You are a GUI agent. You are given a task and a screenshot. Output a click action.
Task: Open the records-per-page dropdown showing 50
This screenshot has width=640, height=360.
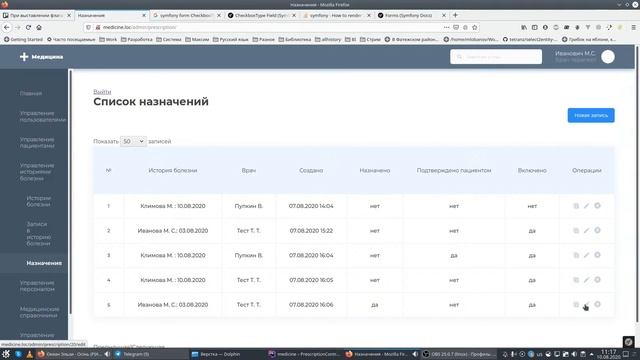pyautogui.click(x=133, y=141)
